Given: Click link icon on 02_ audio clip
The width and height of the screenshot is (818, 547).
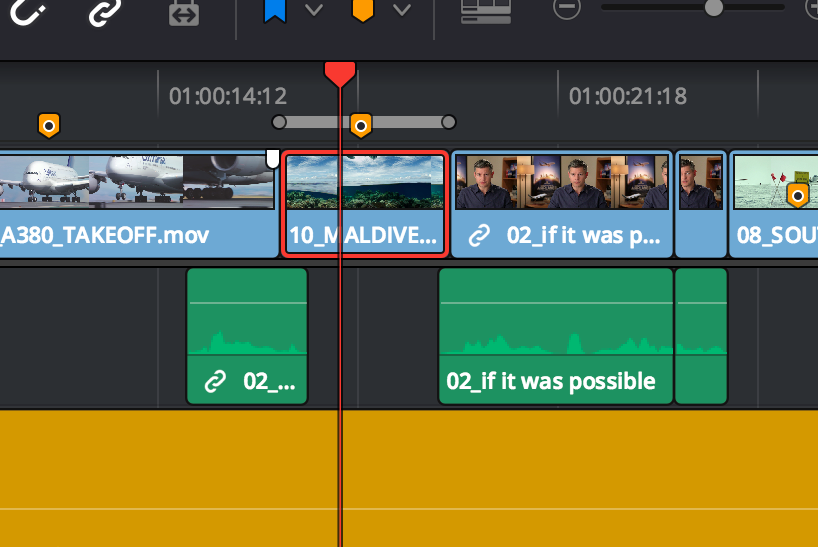Looking at the screenshot, I should pos(215,382).
